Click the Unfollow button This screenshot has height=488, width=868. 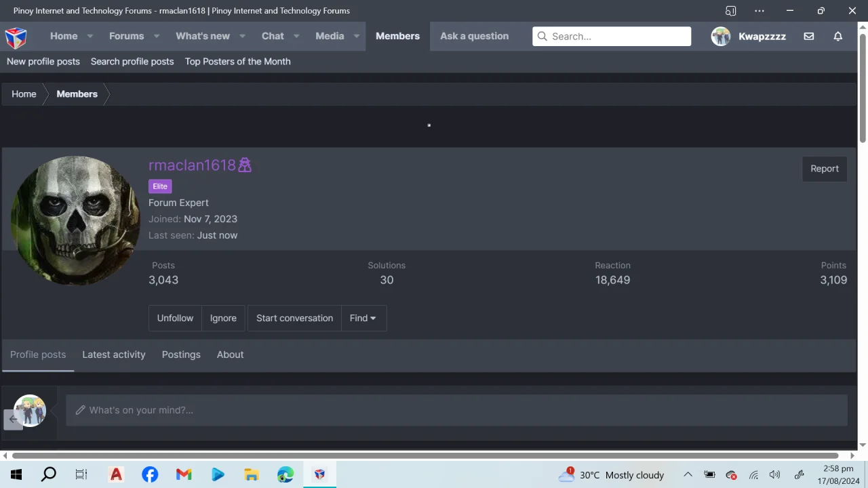(175, 318)
